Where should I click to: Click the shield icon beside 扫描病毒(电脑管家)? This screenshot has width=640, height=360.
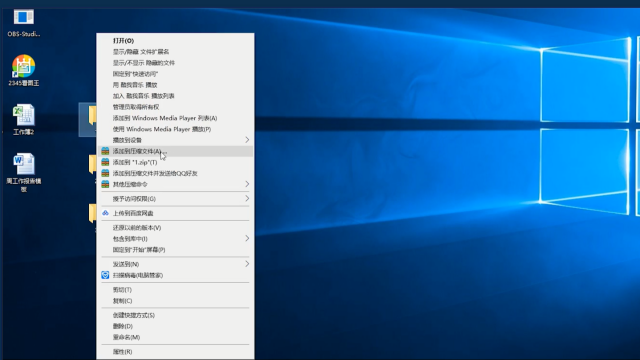pyautogui.click(x=105, y=275)
